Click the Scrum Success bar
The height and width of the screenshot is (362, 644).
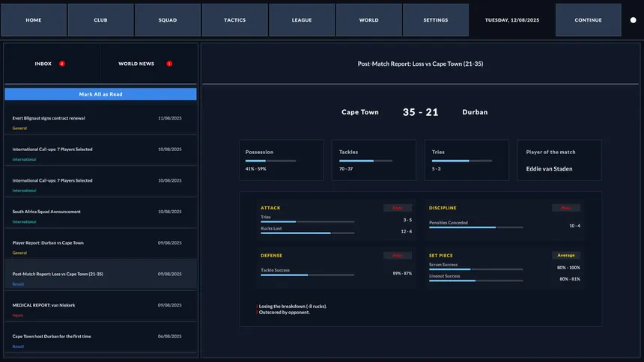(476, 269)
